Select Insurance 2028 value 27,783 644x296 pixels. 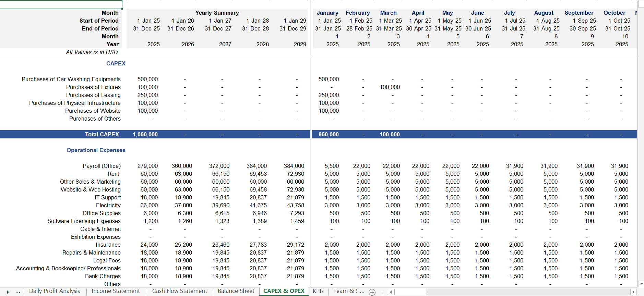tap(258, 245)
